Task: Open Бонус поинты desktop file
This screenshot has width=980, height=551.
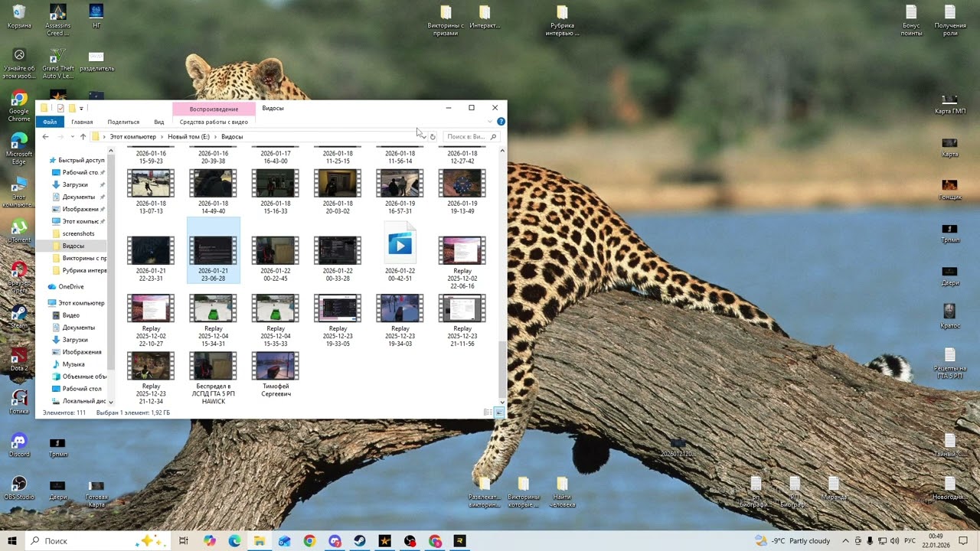Action: point(911,20)
